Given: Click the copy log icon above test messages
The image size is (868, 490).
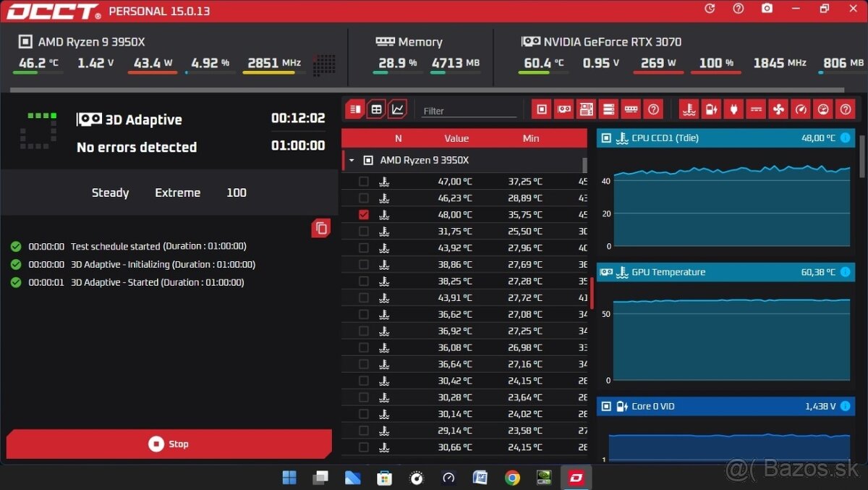Looking at the screenshot, I should pyautogui.click(x=321, y=228).
